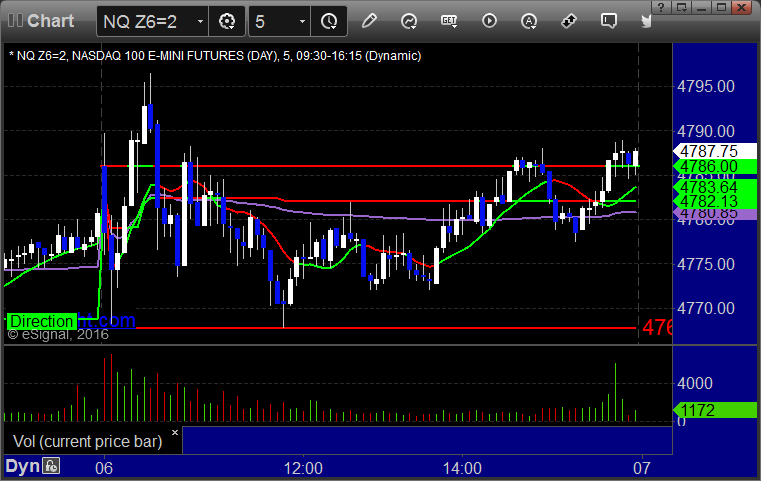Click the help question mark button
The image size is (761, 481).
pyautogui.click(x=661, y=7)
